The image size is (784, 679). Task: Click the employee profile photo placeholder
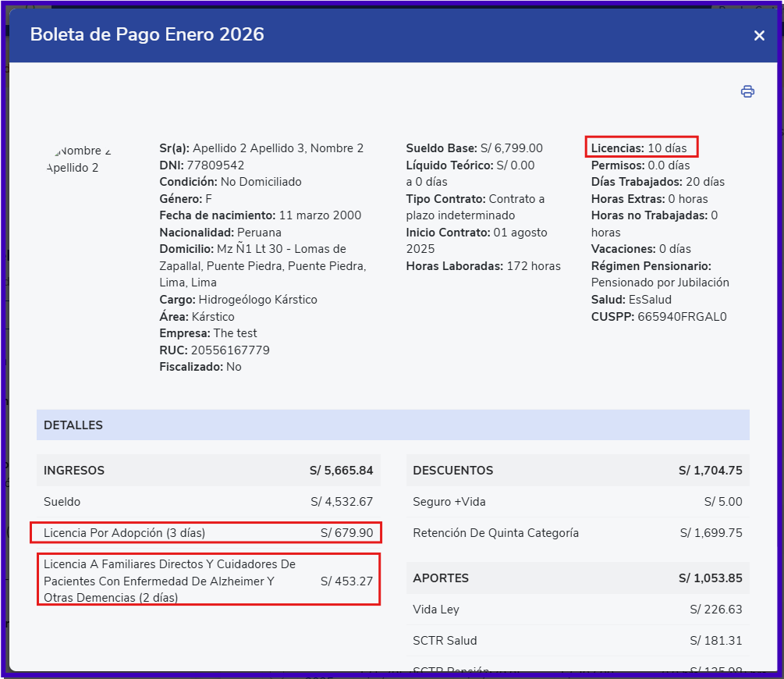pyautogui.click(x=79, y=158)
